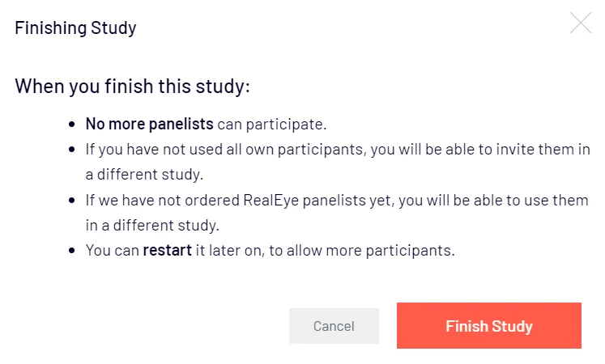The width and height of the screenshot is (605, 364).
Task: Click the bullet before 'No more panelists'
Action: coord(72,125)
